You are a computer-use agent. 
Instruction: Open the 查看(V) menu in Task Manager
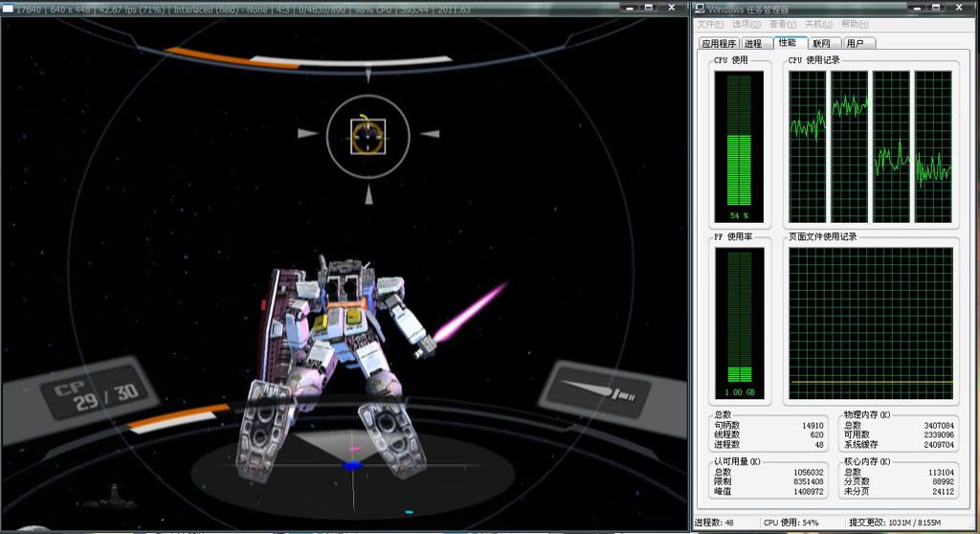click(783, 24)
